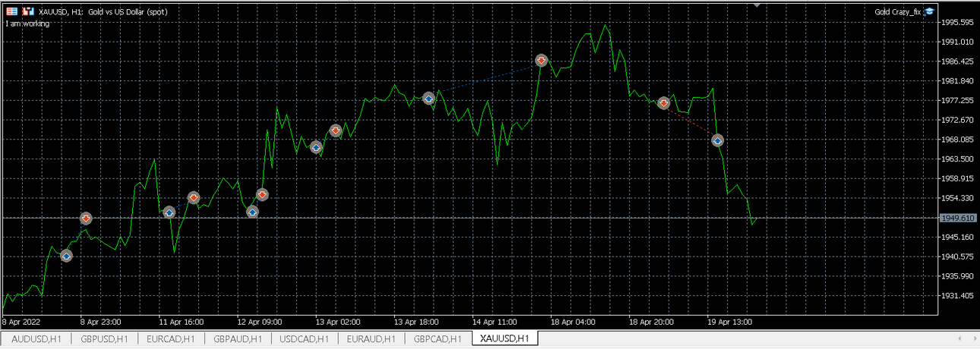Click the 1945.160 price scale label
Viewport: 980px width, 349px height.
(x=957, y=237)
